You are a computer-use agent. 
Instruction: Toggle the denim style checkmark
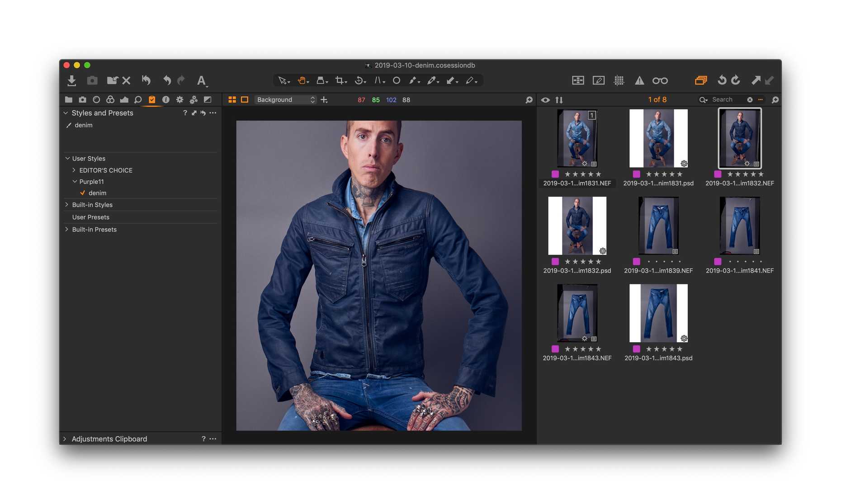(x=83, y=193)
